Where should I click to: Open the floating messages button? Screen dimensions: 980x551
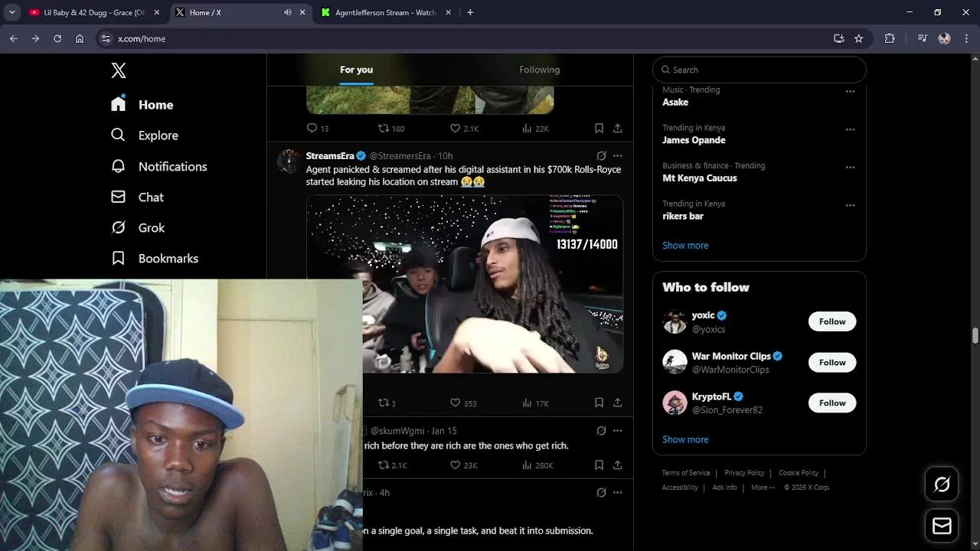point(942,527)
